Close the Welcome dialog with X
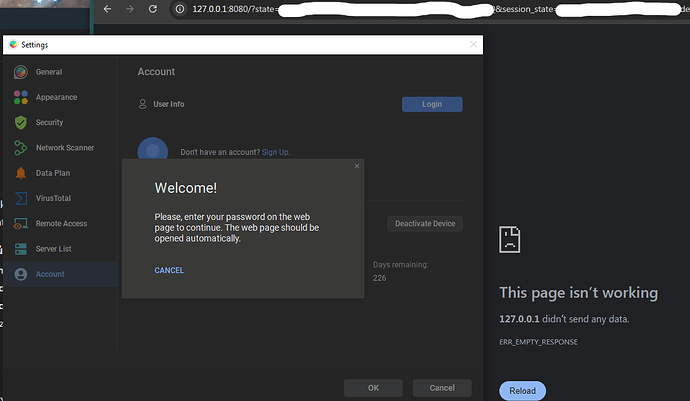Screen dimensions: 690x401 point(357,166)
